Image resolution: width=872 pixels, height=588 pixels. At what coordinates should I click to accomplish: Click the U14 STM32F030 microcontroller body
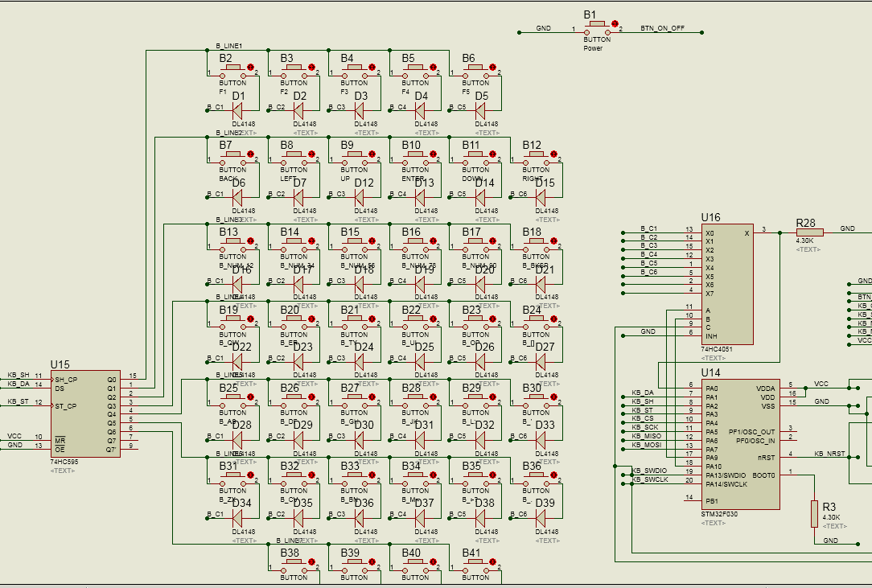coord(739,444)
